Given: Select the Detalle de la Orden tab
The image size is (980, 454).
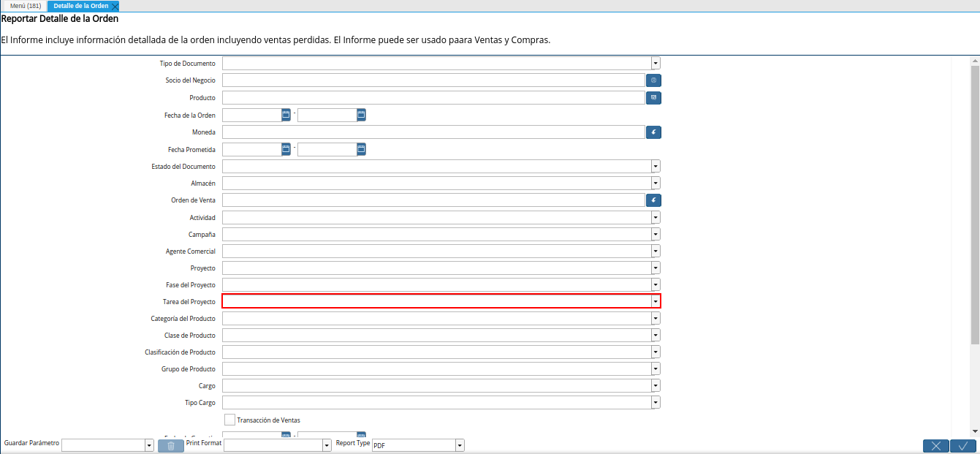Looking at the screenshot, I should pos(80,6).
